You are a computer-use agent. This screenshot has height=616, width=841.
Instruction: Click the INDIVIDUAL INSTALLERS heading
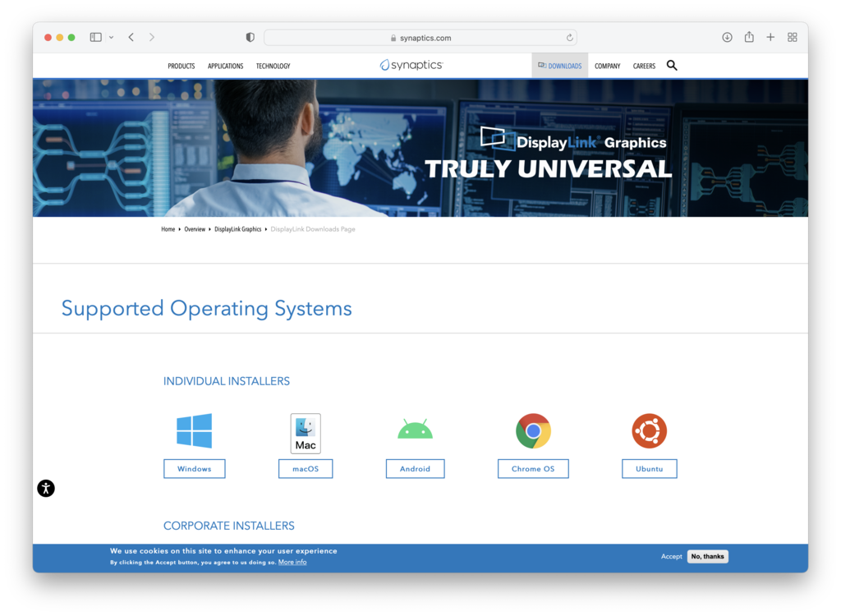pyautogui.click(x=227, y=382)
